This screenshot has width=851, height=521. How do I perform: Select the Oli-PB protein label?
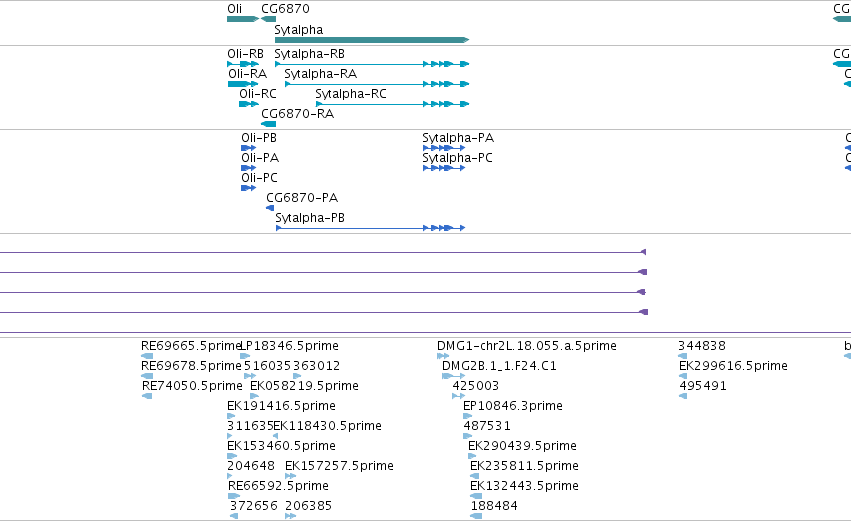259,138
